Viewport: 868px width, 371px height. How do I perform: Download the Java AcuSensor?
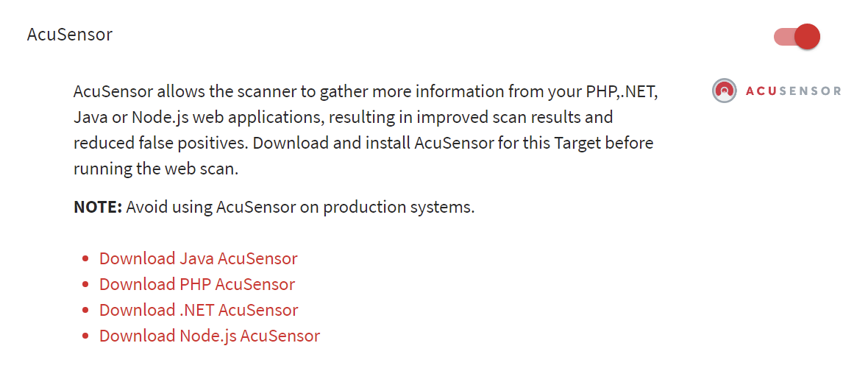tap(199, 258)
